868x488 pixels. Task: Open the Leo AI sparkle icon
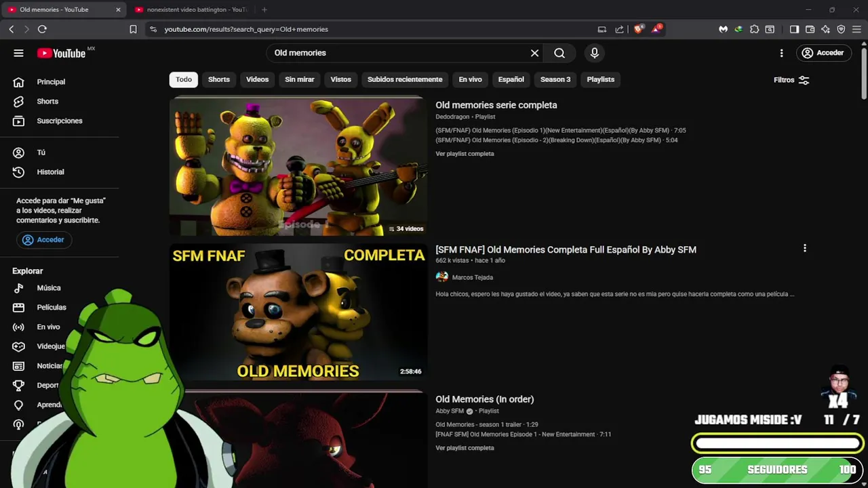(x=825, y=29)
